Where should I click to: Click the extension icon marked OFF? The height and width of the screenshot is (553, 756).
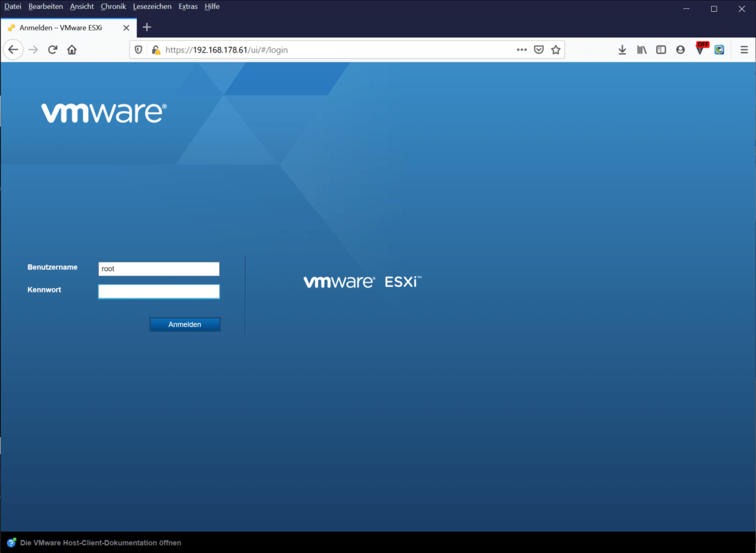click(x=701, y=49)
